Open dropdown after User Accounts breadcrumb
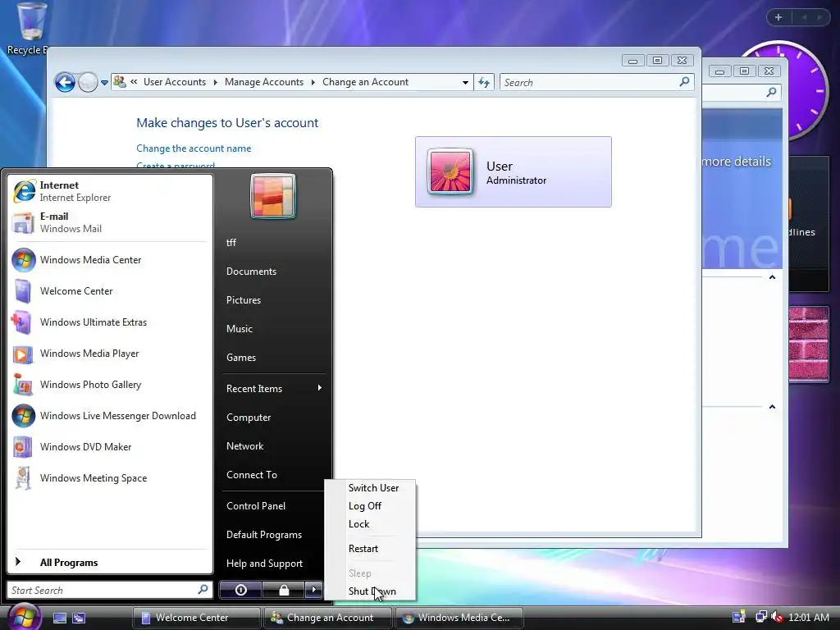This screenshot has width=840, height=630. pyautogui.click(x=216, y=82)
